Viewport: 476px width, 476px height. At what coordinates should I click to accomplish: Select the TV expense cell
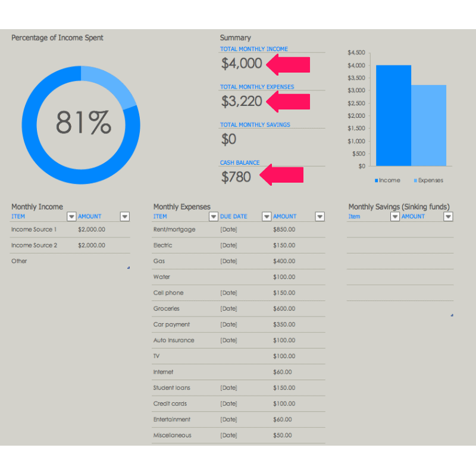pos(156,356)
